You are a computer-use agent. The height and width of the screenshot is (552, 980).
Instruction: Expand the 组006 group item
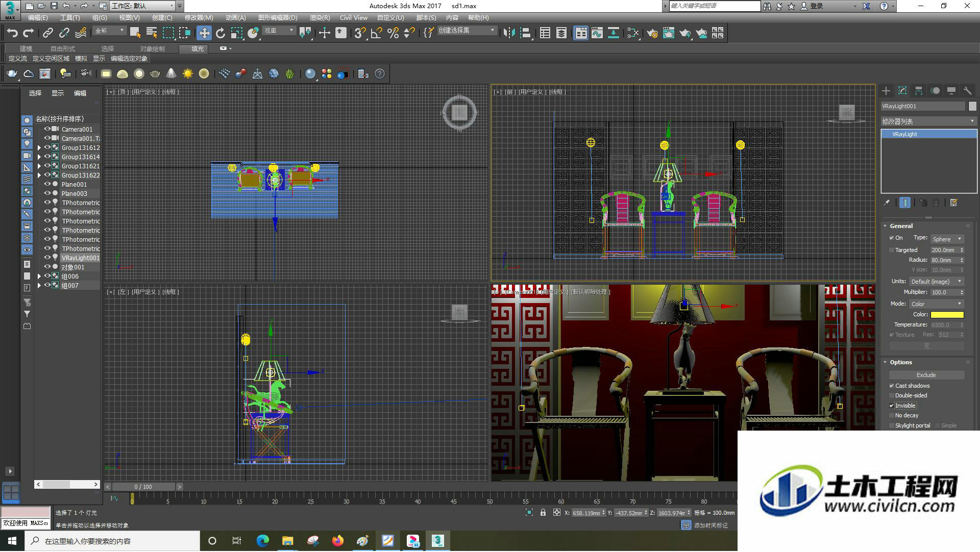39,277
